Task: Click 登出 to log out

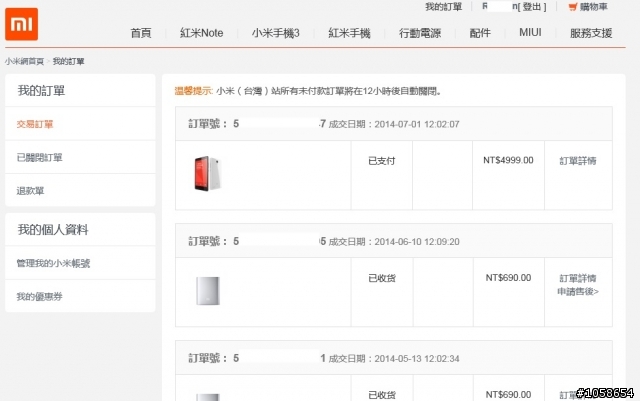Action: [534, 7]
